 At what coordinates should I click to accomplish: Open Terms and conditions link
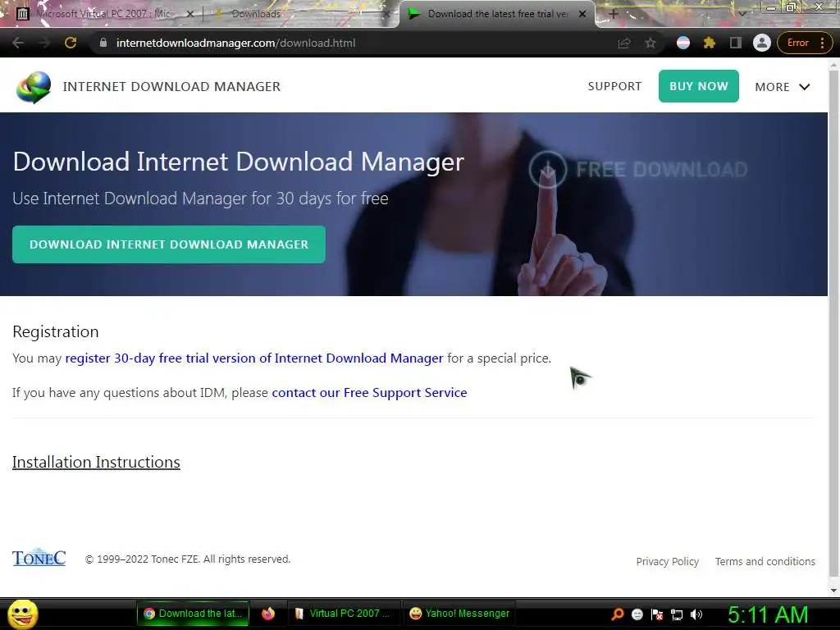765,561
